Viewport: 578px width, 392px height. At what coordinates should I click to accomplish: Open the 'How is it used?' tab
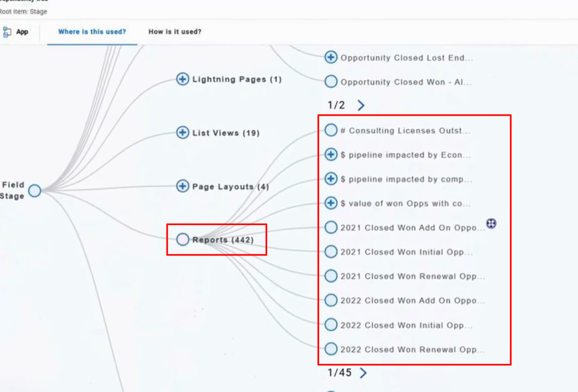point(174,32)
